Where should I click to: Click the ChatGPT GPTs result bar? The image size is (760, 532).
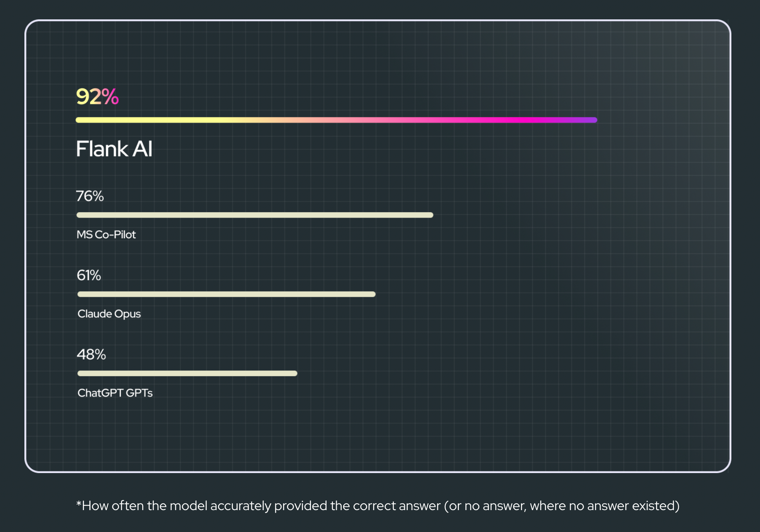pyautogui.click(x=187, y=373)
